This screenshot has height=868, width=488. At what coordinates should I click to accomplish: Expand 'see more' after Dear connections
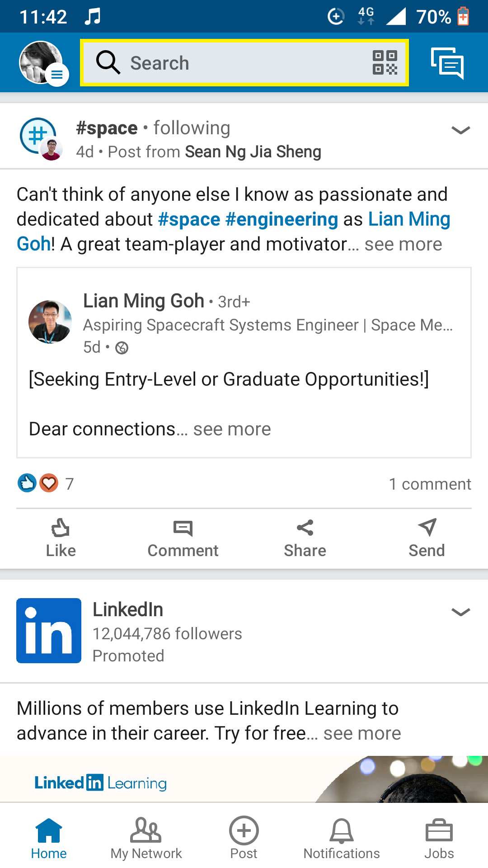[x=232, y=429]
